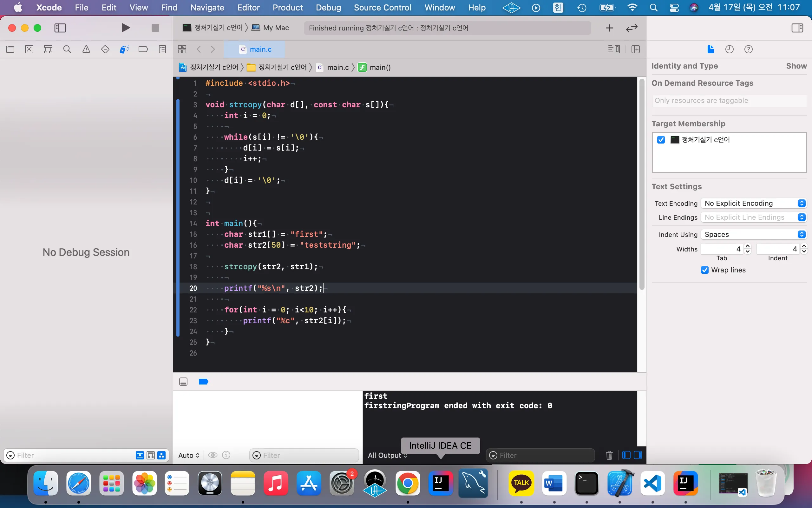The image size is (812, 508).
Task: Click the Tab width stepper
Action: [x=748, y=249]
